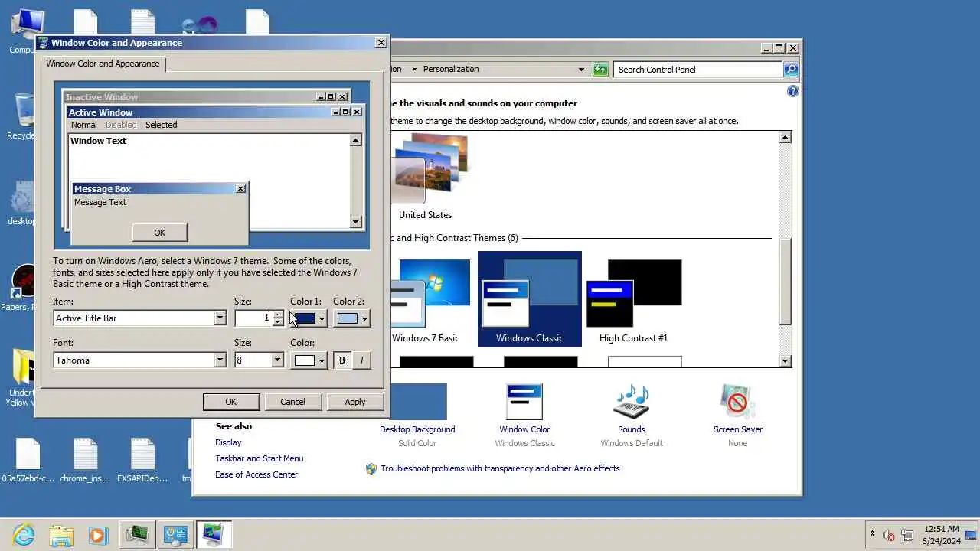Open the Color 2 picker dropdown arrow
980x551 pixels.
point(364,318)
